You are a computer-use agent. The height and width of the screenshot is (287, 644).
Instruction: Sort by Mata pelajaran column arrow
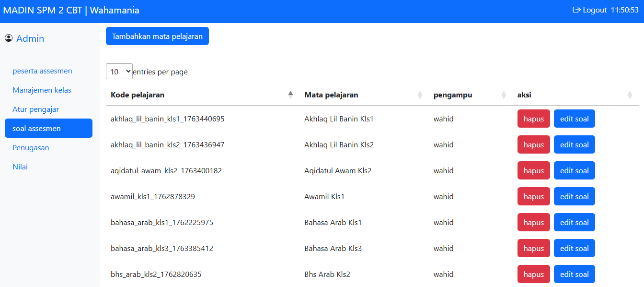tap(420, 95)
